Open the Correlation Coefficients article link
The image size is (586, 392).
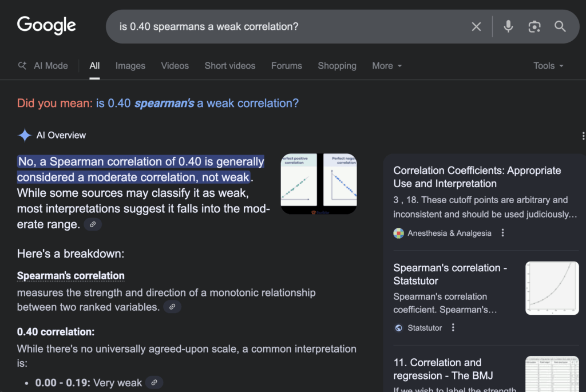(x=477, y=177)
